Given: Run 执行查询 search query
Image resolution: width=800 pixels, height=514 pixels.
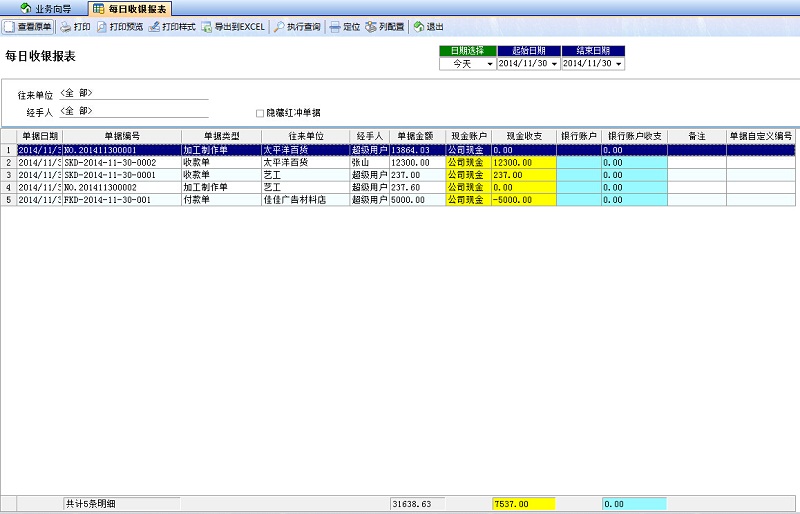Looking at the screenshot, I should pos(280,27).
